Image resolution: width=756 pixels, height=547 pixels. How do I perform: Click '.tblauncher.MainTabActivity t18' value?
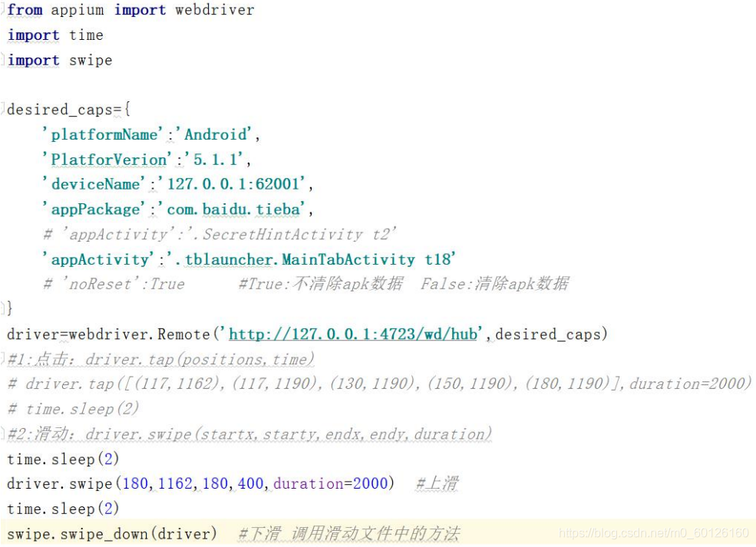point(311,259)
